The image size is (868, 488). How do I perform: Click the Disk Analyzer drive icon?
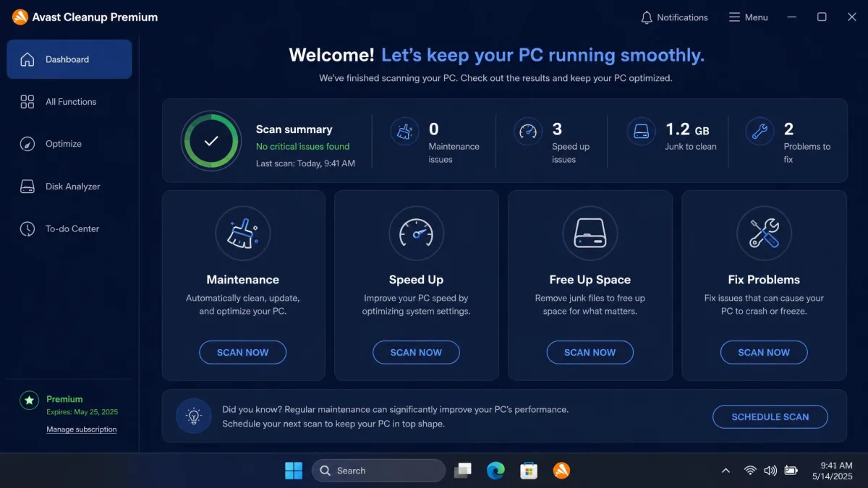(27, 187)
